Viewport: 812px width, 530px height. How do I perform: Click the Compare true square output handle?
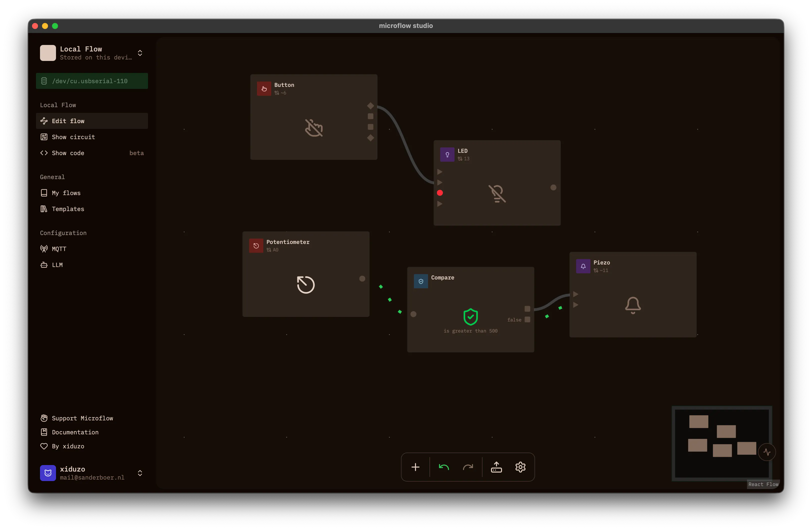(527, 309)
